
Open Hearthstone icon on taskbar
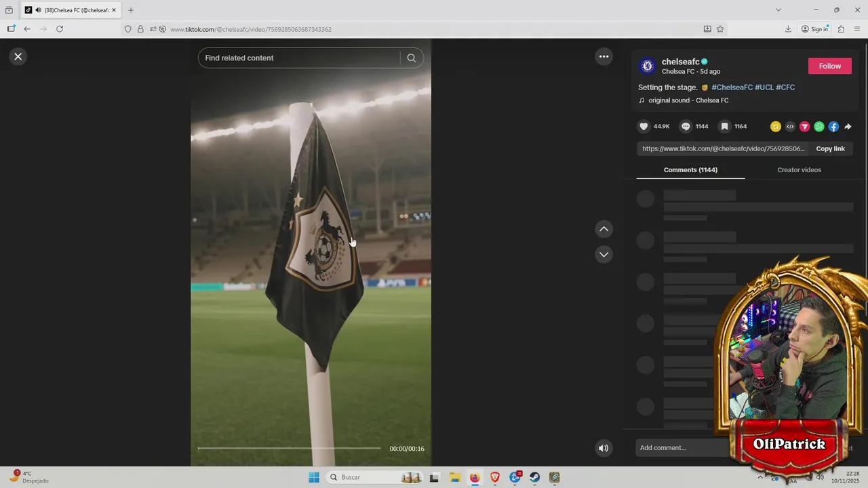pyautogui.click(x=555, y=477)
